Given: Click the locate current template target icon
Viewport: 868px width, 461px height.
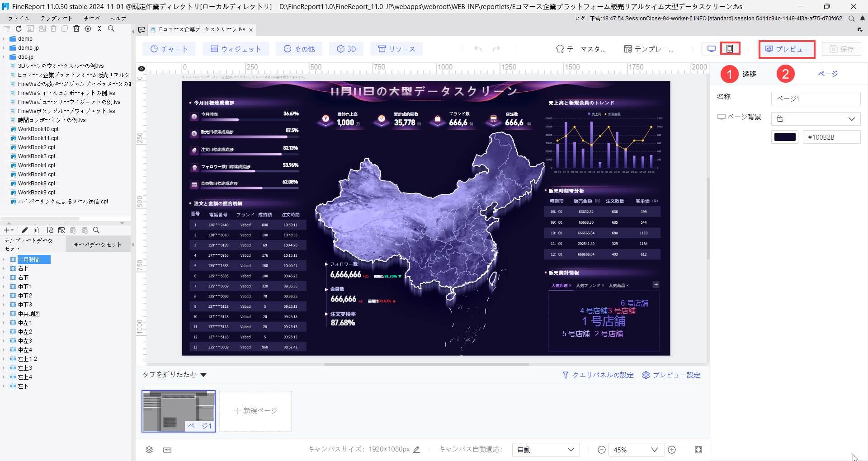Looking at the screenshot, I should pyautogui.click(x=88, y=28).
